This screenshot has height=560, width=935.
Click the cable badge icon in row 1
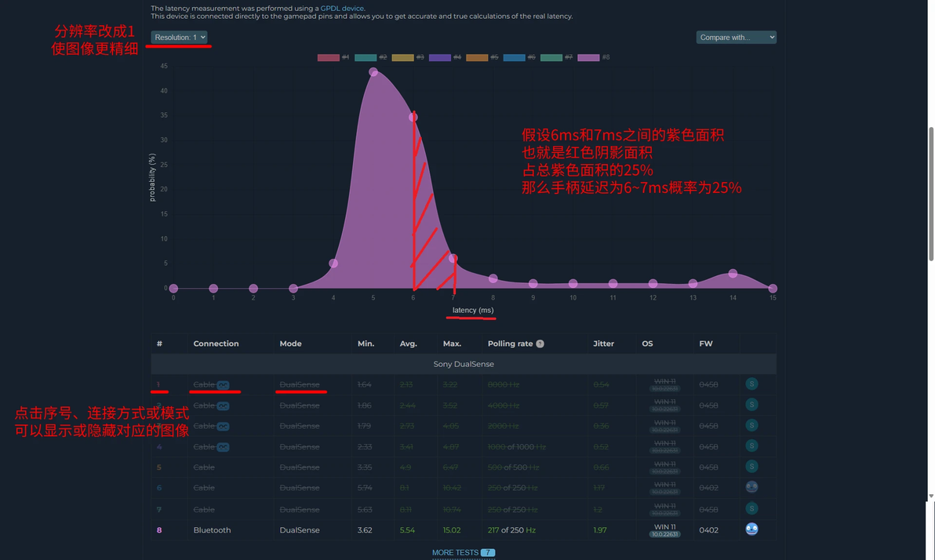pos(223,385)
